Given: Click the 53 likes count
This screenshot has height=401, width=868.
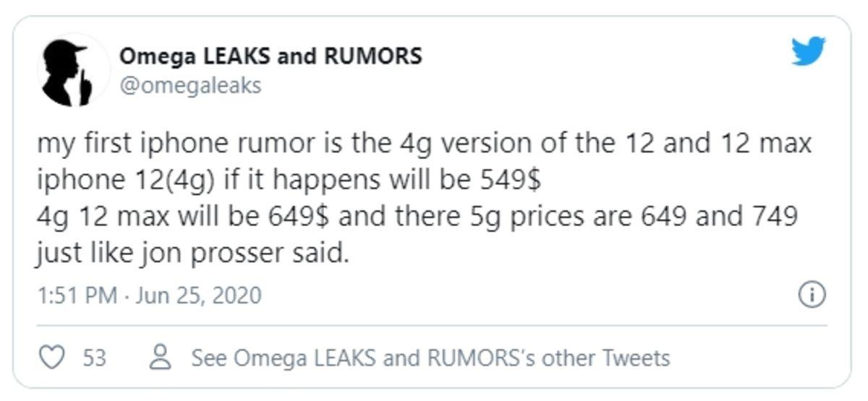Looking at the screenshot, I should [94, 358].
